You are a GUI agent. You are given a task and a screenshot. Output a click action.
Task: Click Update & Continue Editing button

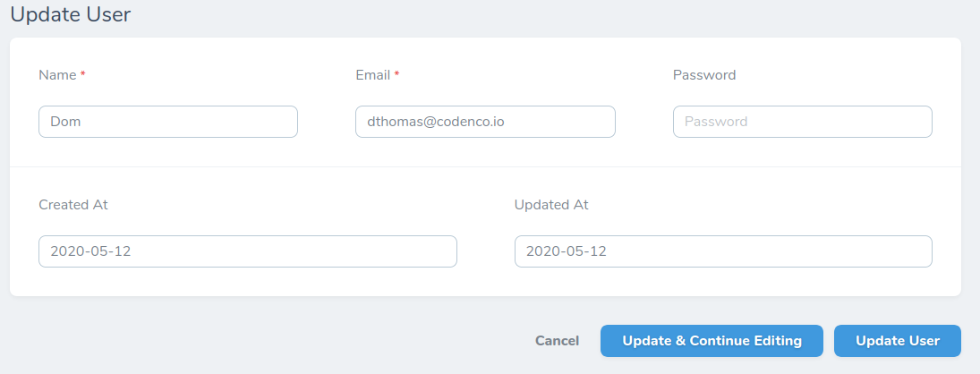[x=712, y=341]
